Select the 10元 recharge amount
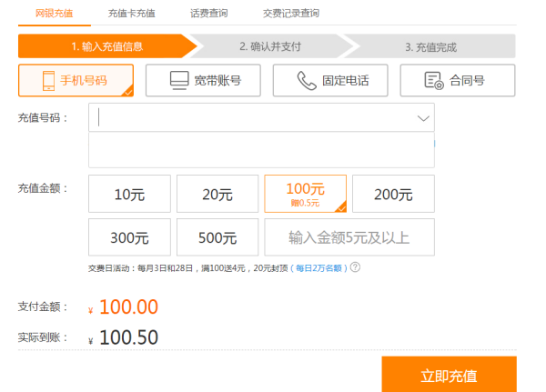This screenshot has height=392, width=546. 129,194
